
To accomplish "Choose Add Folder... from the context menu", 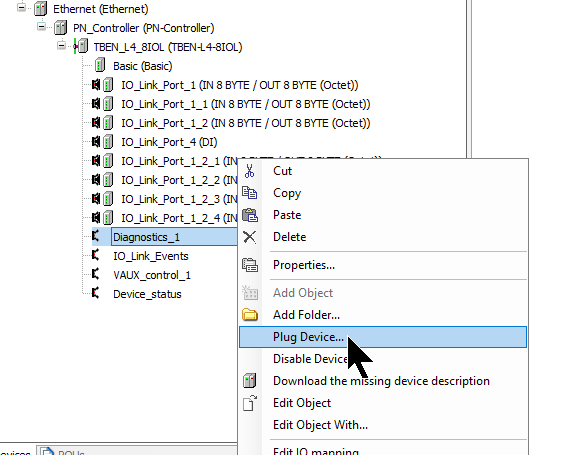I will pos(383,315).
